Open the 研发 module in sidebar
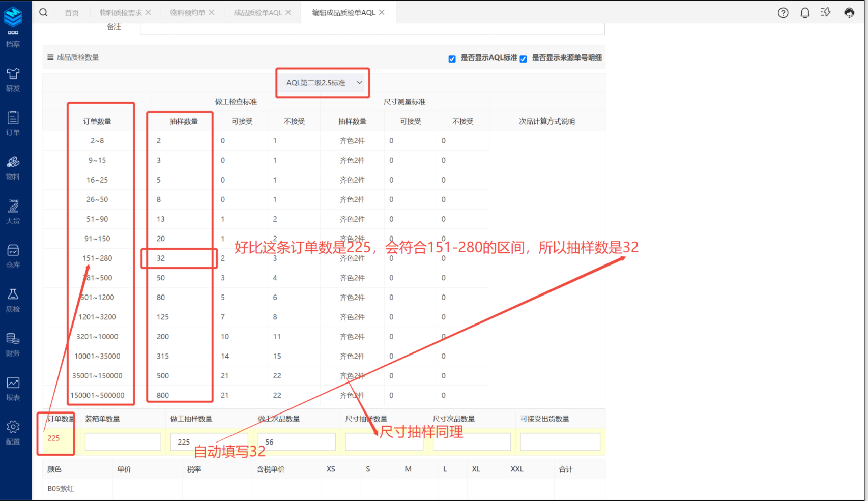 coord(13,79)
